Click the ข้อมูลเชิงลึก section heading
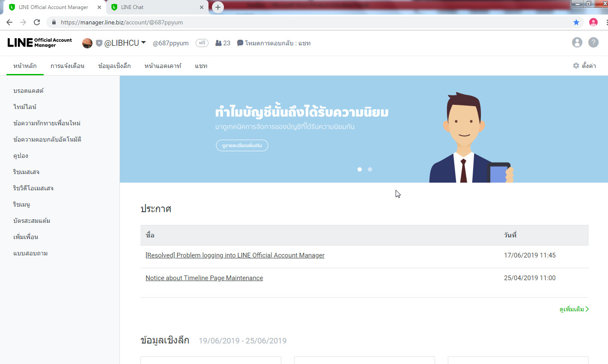The width and height of the screenshot is (608, 364). coord(165,340)
